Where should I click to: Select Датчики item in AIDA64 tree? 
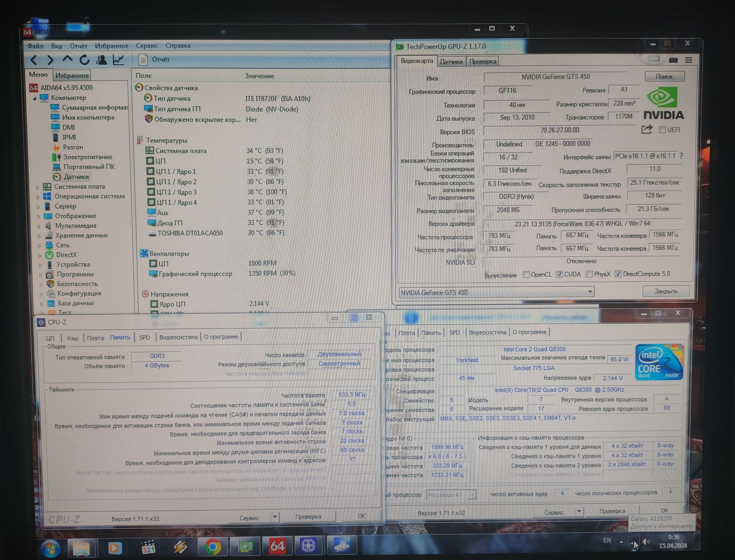coord(71,177)
